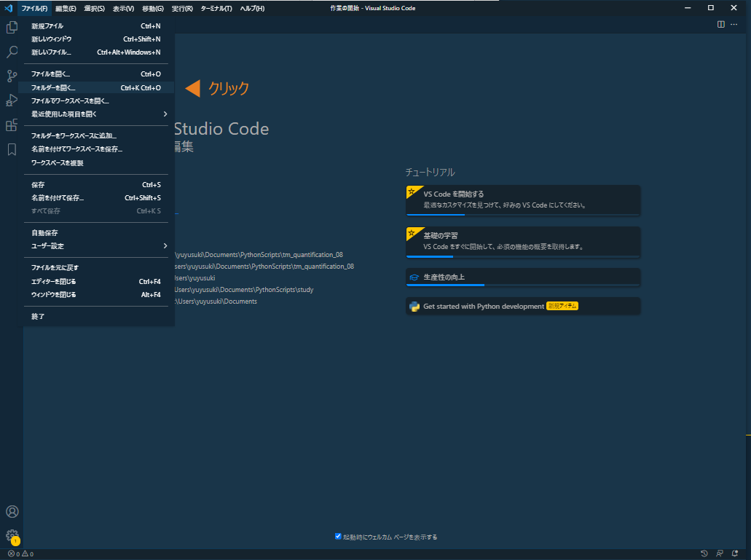Open the 選択(S) menu
The width and height of the screenshot is (751, 560).
[95, 9]
